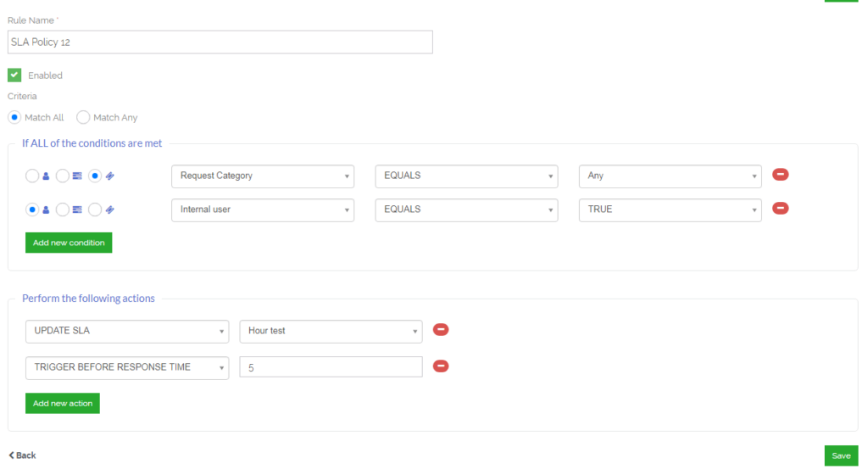Click Add new condition button
The height and width of the screenshot is (475, 868).
(x=69, y=243)
